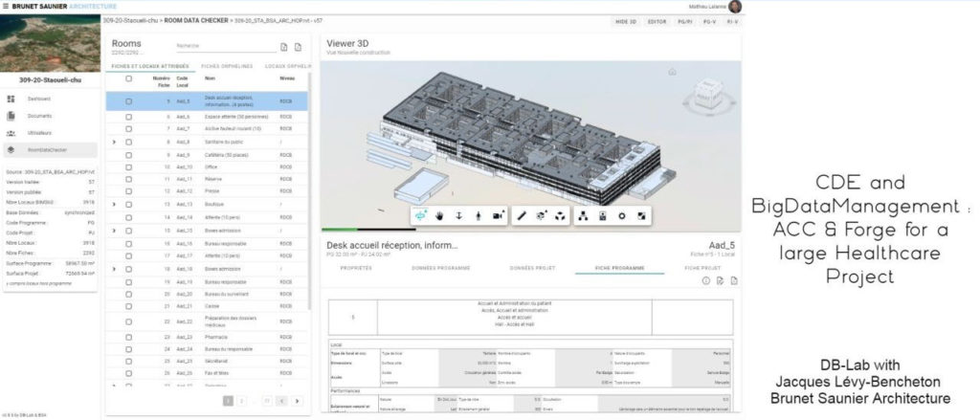Toggle the explode model tool

(561, 215)
